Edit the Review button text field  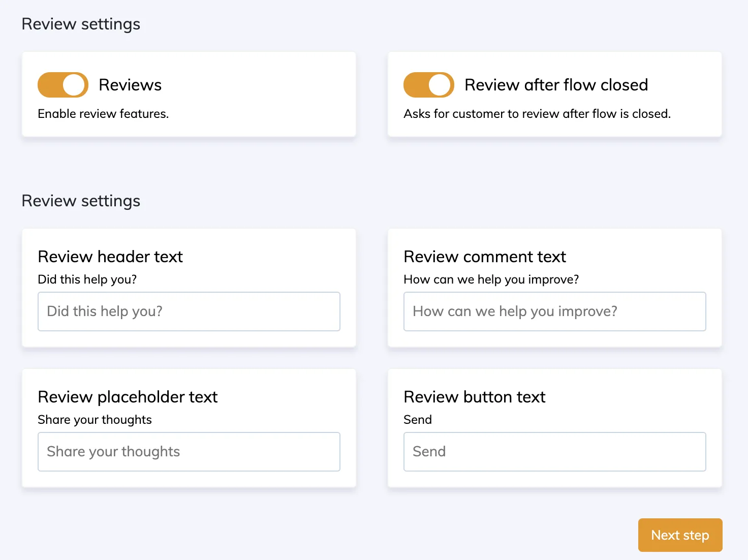point(555,452)
